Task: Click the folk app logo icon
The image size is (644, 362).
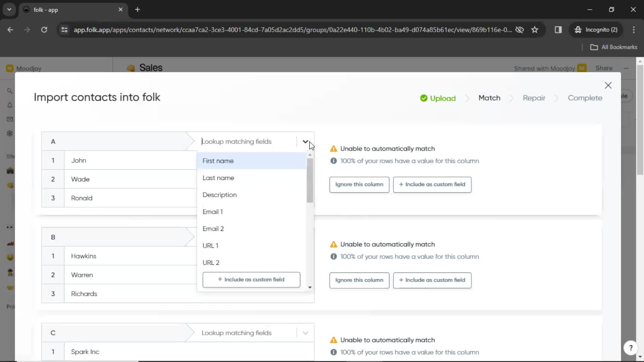Action: (x=26, y=9)
